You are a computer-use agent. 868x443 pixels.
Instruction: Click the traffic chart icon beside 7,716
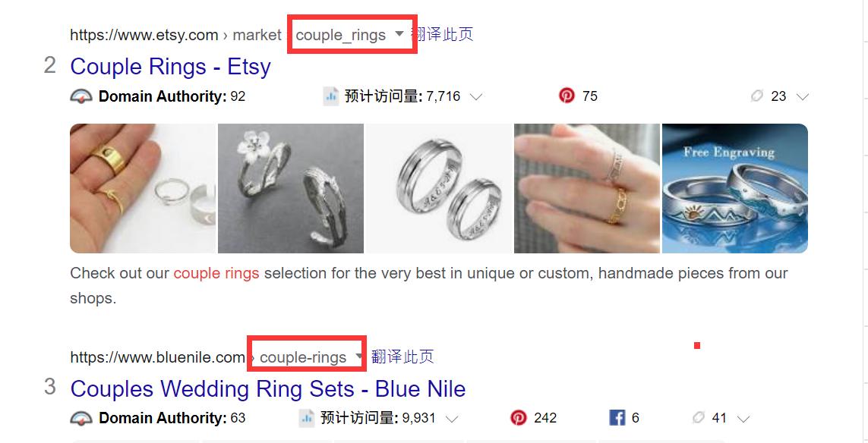[331, 96]
